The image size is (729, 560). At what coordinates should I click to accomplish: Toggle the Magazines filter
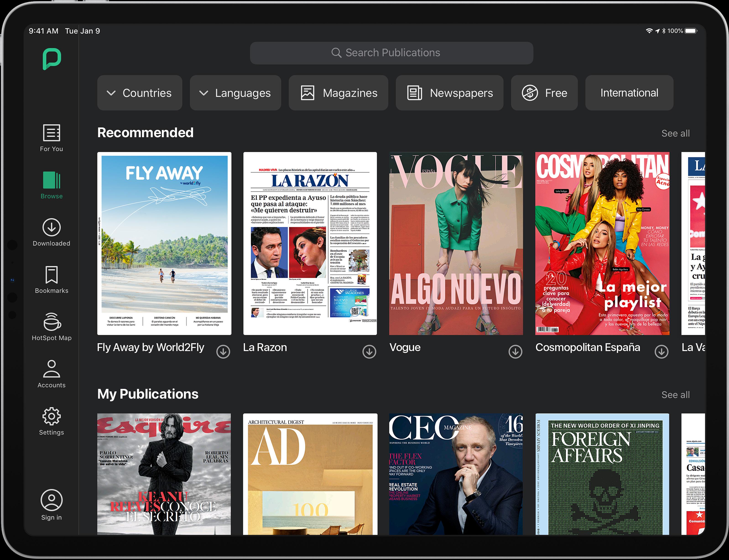[338, 93]
